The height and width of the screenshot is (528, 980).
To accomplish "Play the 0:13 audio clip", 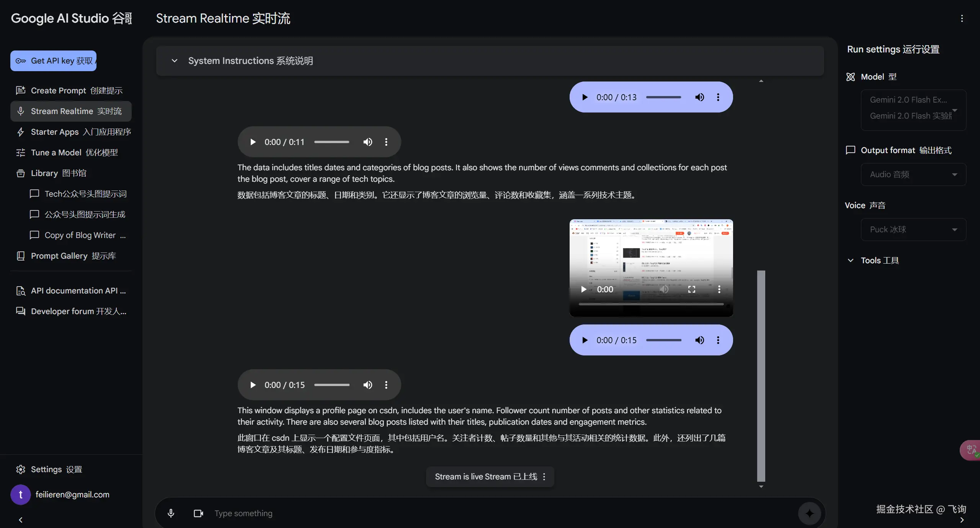I will click(585, 97).
